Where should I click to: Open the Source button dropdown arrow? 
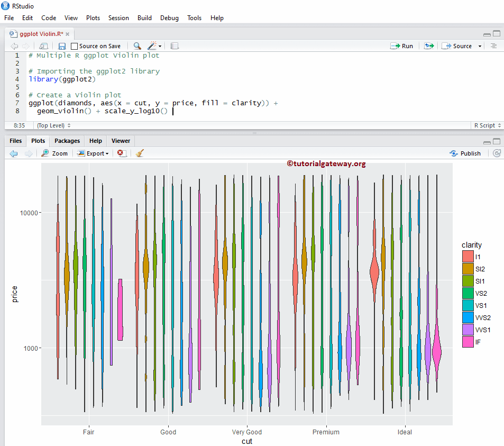(x=480, y=46)
